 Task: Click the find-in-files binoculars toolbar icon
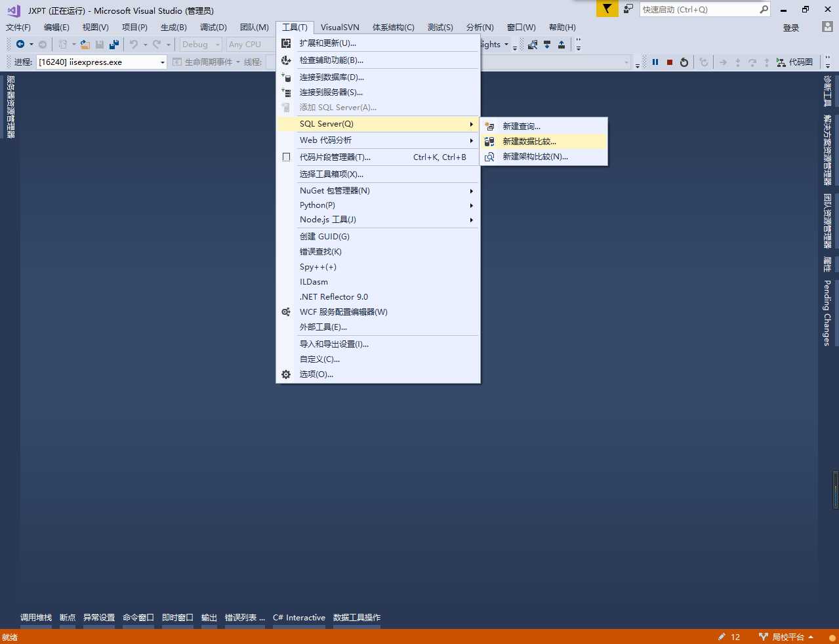coord(533,45)
